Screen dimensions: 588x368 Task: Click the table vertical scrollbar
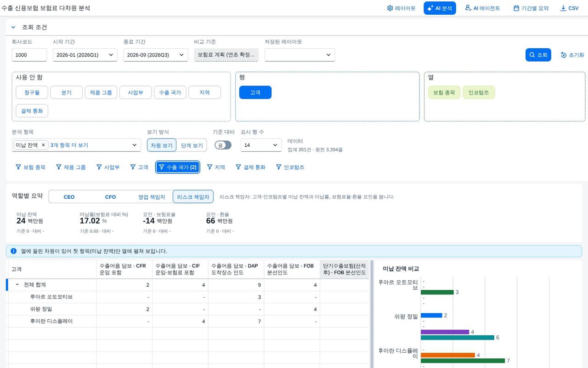(x=372, y=314)
